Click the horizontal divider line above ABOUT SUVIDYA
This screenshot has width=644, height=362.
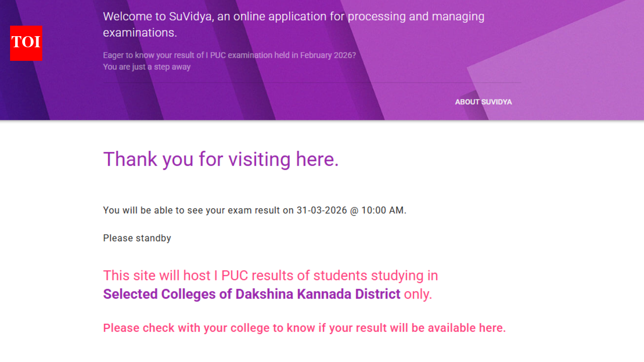[x=312, y=83]
